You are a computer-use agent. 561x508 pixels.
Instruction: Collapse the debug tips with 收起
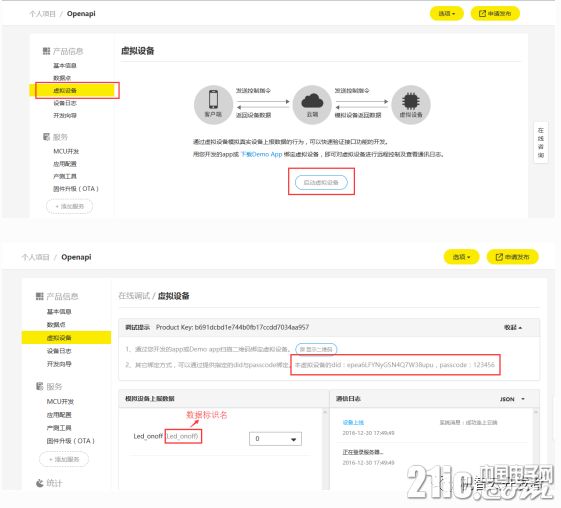tap(513, 327)
